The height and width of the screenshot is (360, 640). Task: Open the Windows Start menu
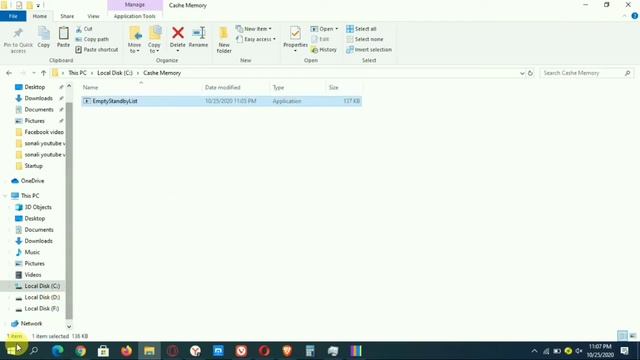11,351
